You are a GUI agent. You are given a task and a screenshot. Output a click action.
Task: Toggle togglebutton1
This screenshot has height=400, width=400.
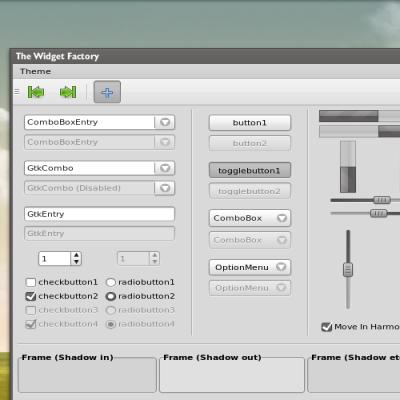(x=250, y=171)
